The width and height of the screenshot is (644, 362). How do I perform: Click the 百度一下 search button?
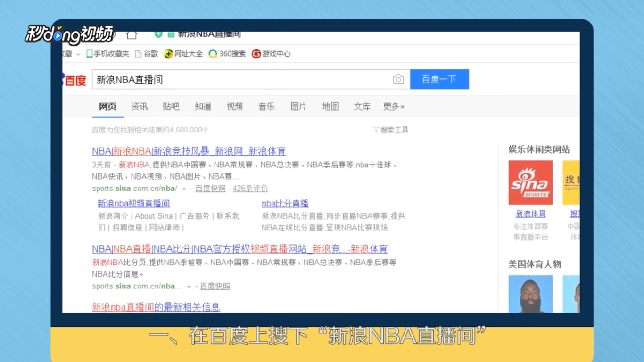tap(439, 79)
